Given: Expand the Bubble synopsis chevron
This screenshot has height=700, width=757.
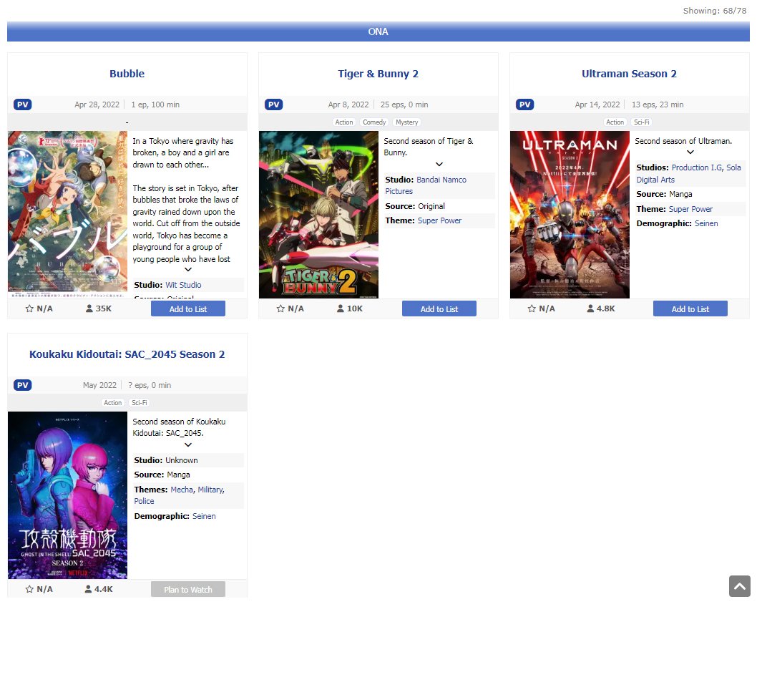Looking at the screenshot, I should click(x=188, y=270).
